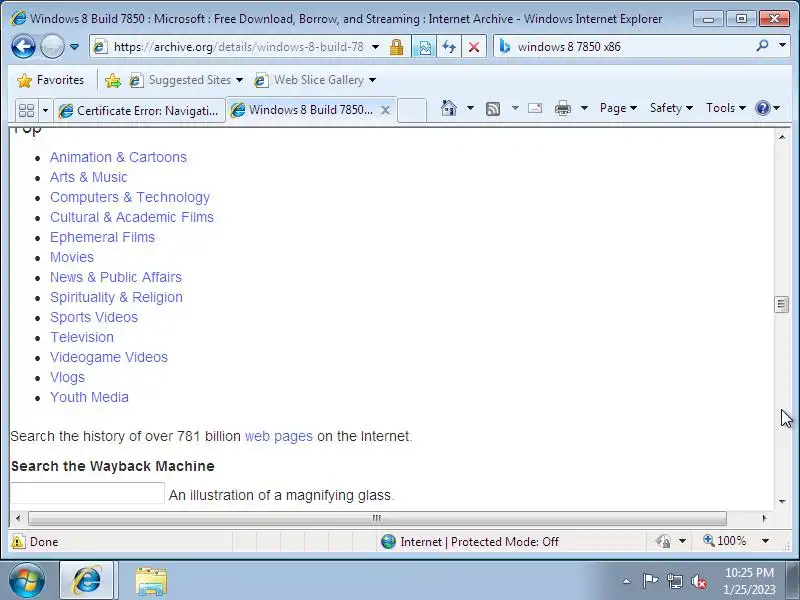
Task: Click the horizontal scrollbar right arrow
Action: click(x=764, y=518)
